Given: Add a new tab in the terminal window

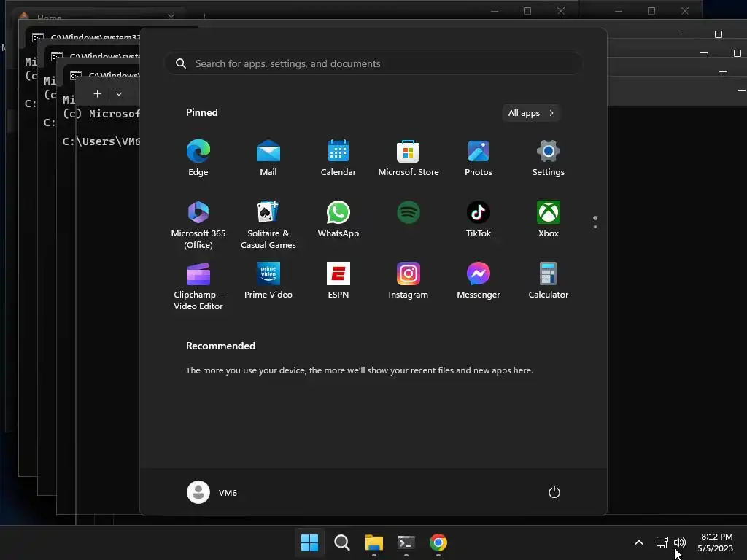Looking at the screenshot, I should tap(97, 94).
